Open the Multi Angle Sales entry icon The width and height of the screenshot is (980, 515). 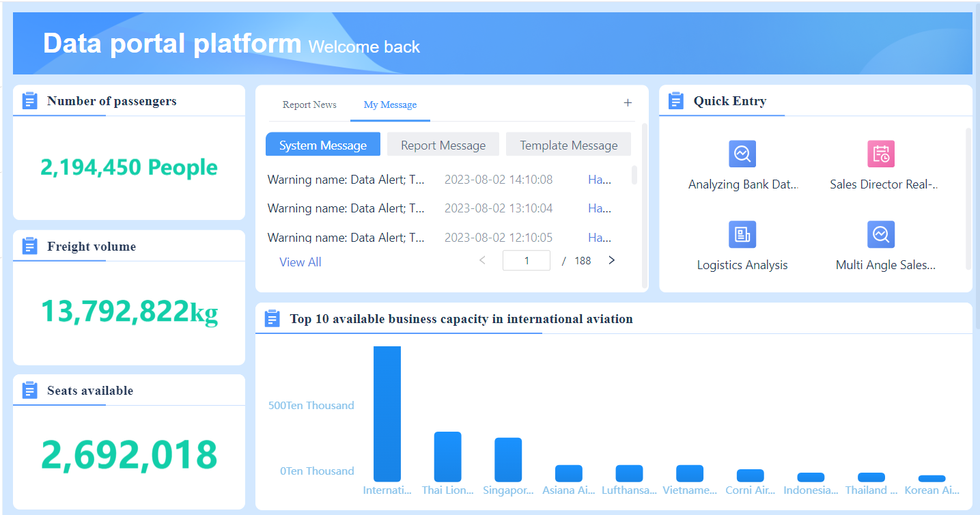click(x=881, y=234)
